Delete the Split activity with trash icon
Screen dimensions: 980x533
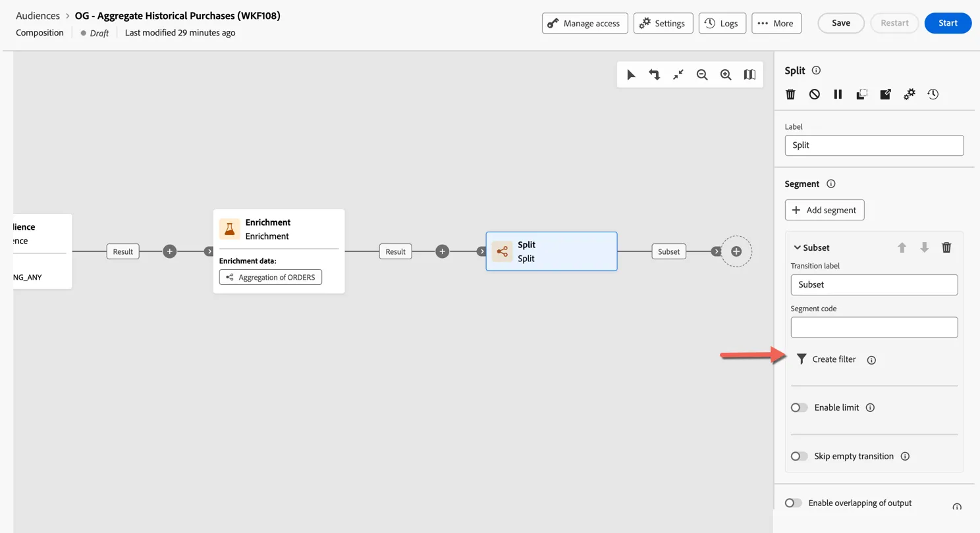click(x=791, y=94)
